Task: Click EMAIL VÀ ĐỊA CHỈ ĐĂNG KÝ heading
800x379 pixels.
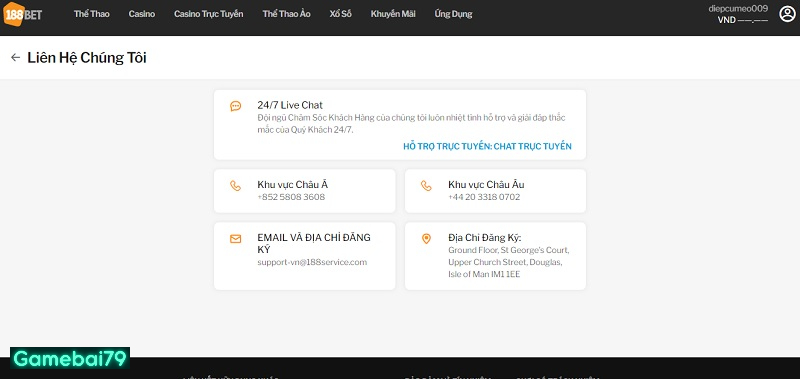Action: pos(314,244)
